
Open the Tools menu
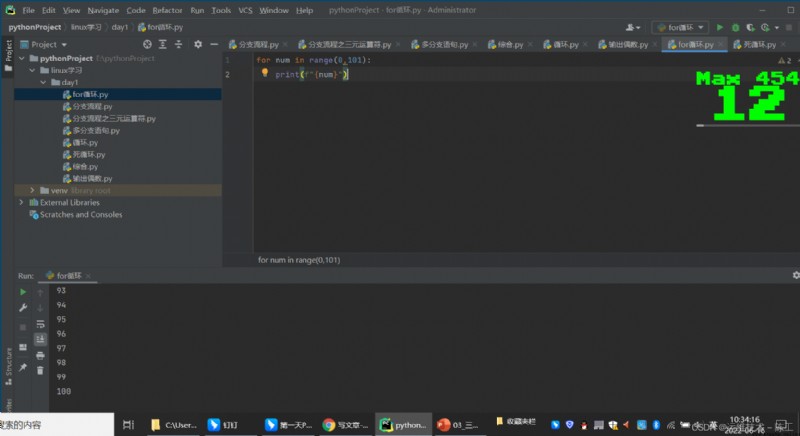click(x=221, y=10)
